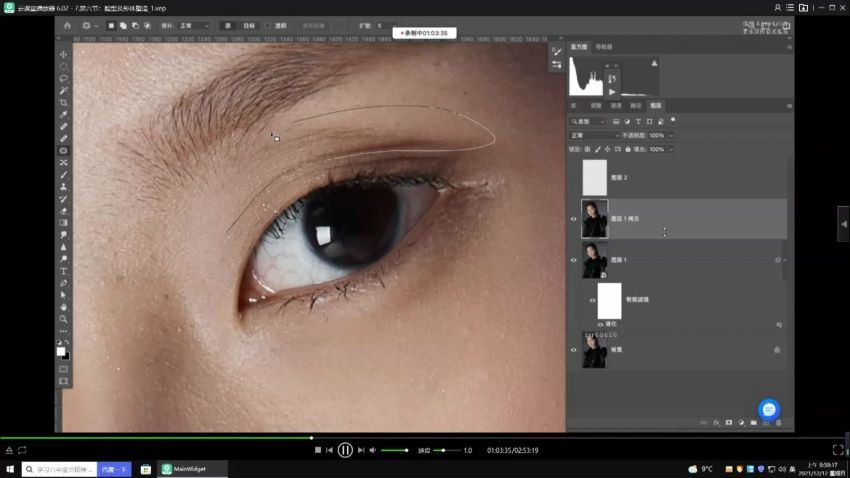Switch to the 直方图 histogram tab
850x478 pixels.
click(x=579, y=47)
